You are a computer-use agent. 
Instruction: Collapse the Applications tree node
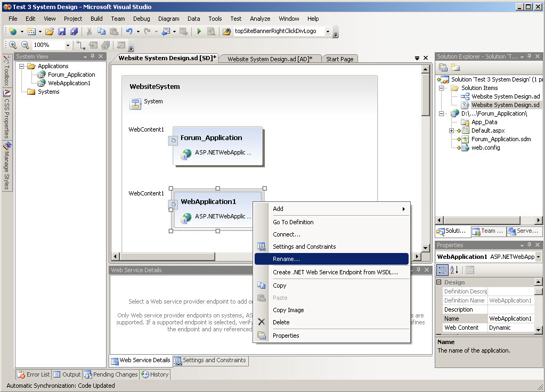(x=21, y=66)
